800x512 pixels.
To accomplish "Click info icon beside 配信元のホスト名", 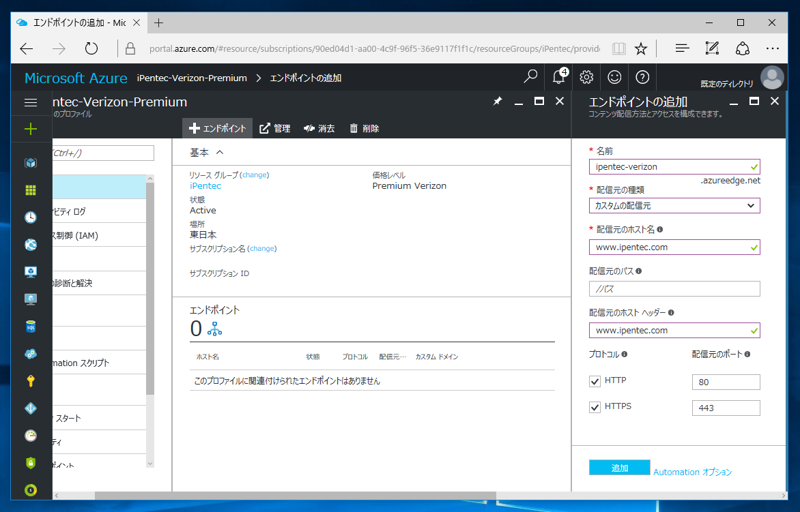I will (x=660, y=229).
